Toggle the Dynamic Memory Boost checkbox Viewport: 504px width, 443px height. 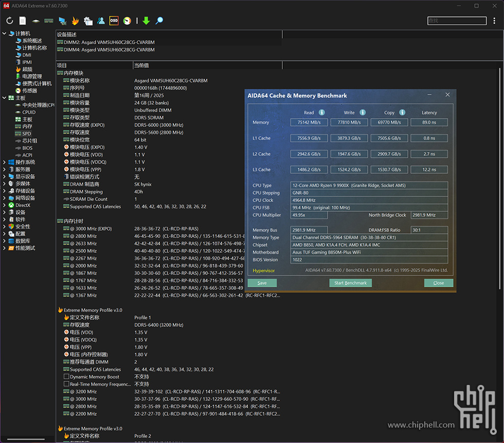[x=66, y=377]
